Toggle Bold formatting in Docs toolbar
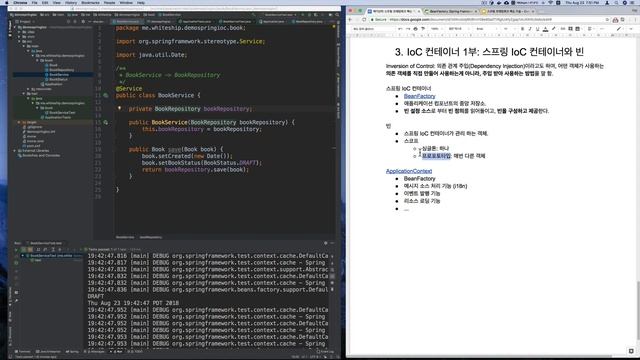The height and width of the screenshot is (360, 640). tap(522, 29)
